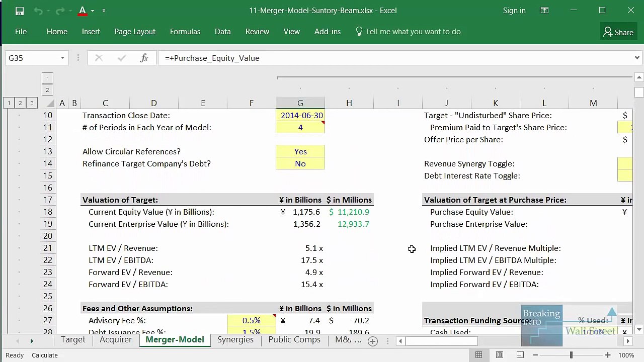The width and height of the screenshot is (644, 362).
Task: Click into the formula bar text
Action: (x=395, y=58)
